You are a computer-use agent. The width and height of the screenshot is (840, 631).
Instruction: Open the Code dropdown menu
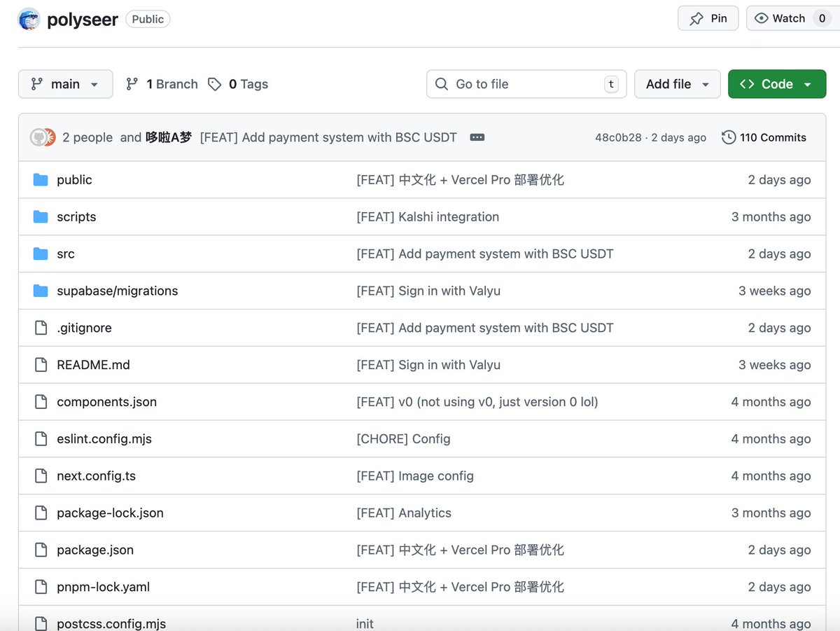pyautogui.click(x=776, y=83)
